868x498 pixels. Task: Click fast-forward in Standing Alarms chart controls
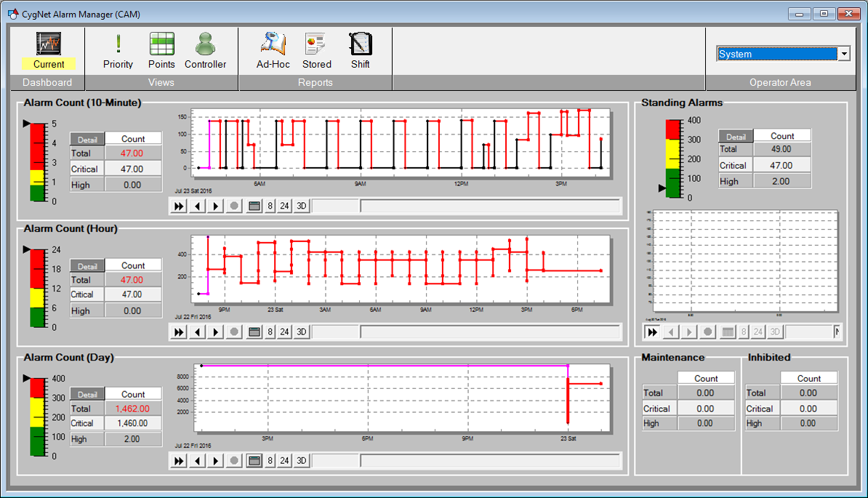(653, 332)
